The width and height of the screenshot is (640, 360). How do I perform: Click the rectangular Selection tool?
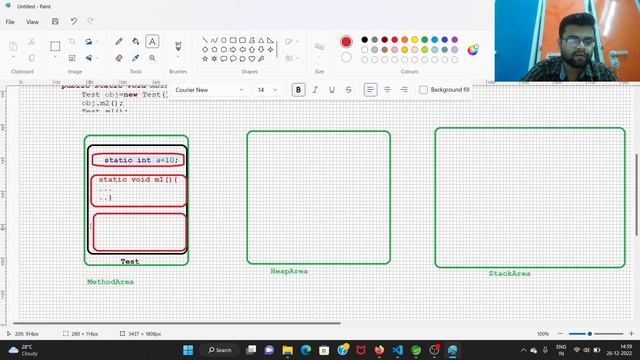pos(55,46)
